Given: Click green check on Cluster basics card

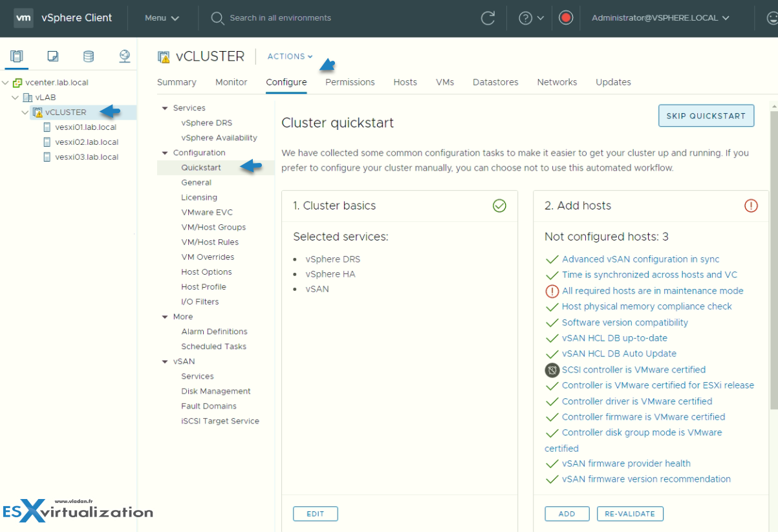Looking at the screenshot, I should coord(499,206).
